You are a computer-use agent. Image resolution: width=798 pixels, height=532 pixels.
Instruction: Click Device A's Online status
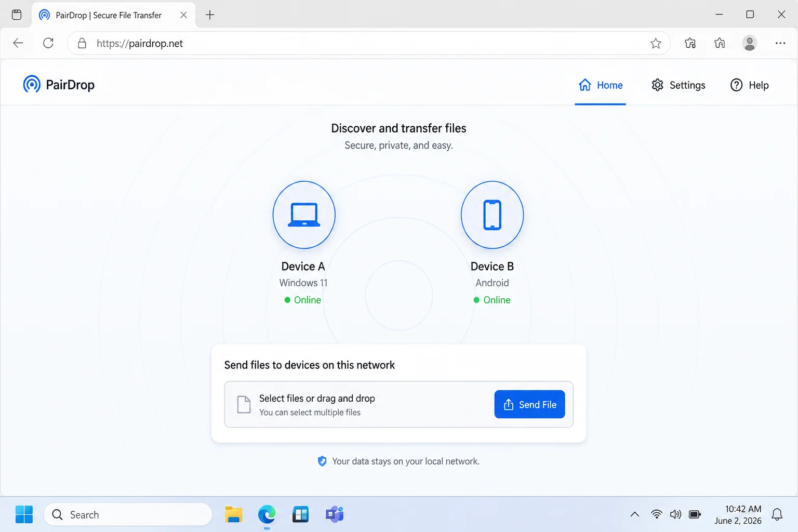pyautogui.click(x=303, y=300)
